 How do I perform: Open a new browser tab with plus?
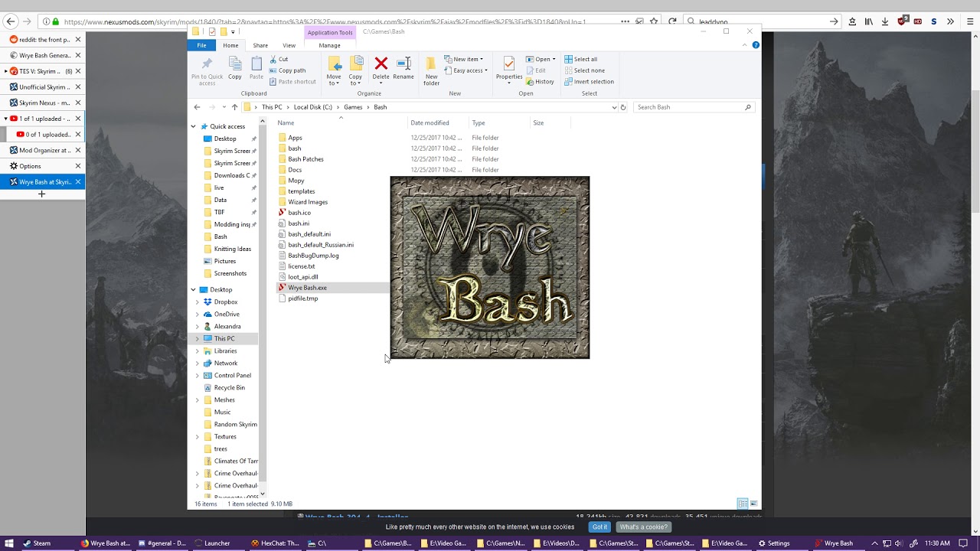point(42,194)
